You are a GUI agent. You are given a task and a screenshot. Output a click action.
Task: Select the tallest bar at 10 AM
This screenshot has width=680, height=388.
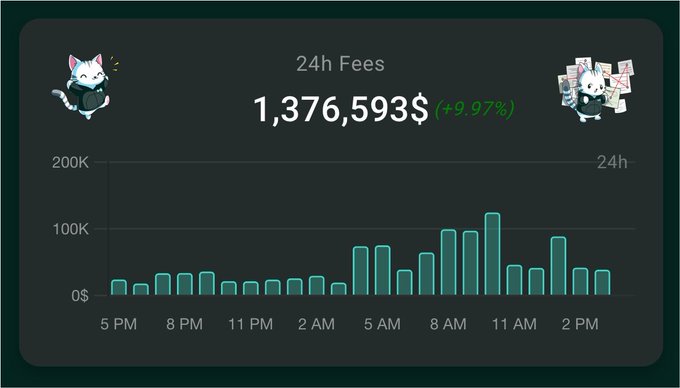pyautogui.click(x=492, y=254)
